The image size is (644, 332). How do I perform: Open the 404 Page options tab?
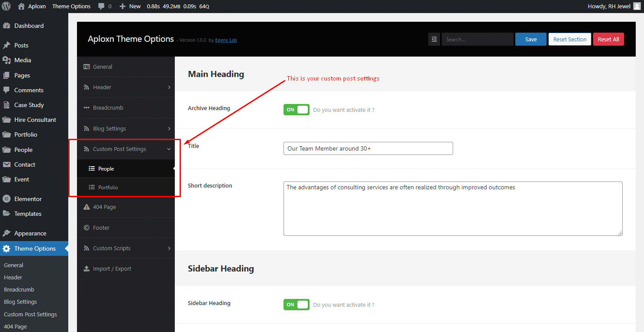[126, 207]
